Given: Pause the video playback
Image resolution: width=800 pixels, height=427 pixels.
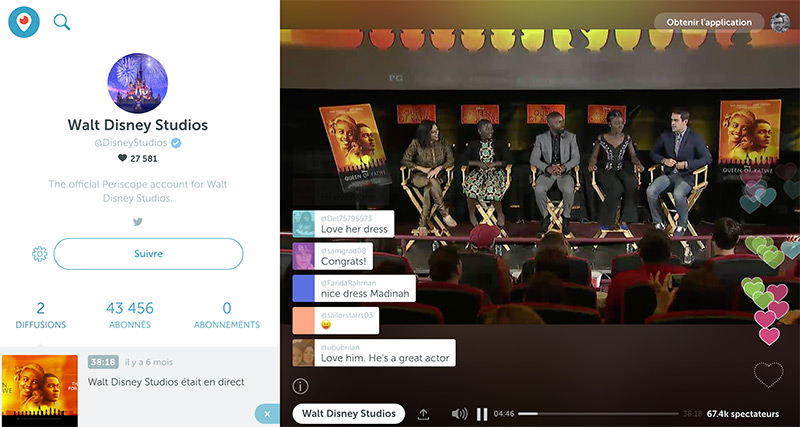Looking at the screenshot, I should pyautogui.click(x=482, y=414).
